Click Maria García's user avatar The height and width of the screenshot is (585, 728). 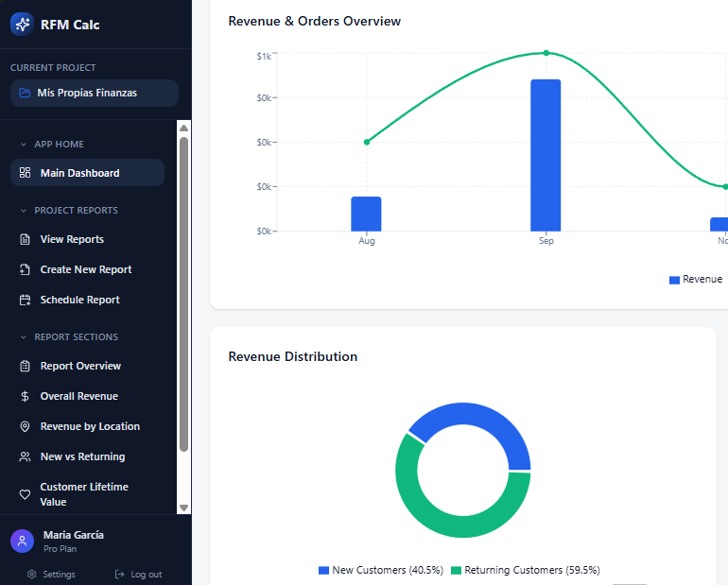tap(23, 541)
